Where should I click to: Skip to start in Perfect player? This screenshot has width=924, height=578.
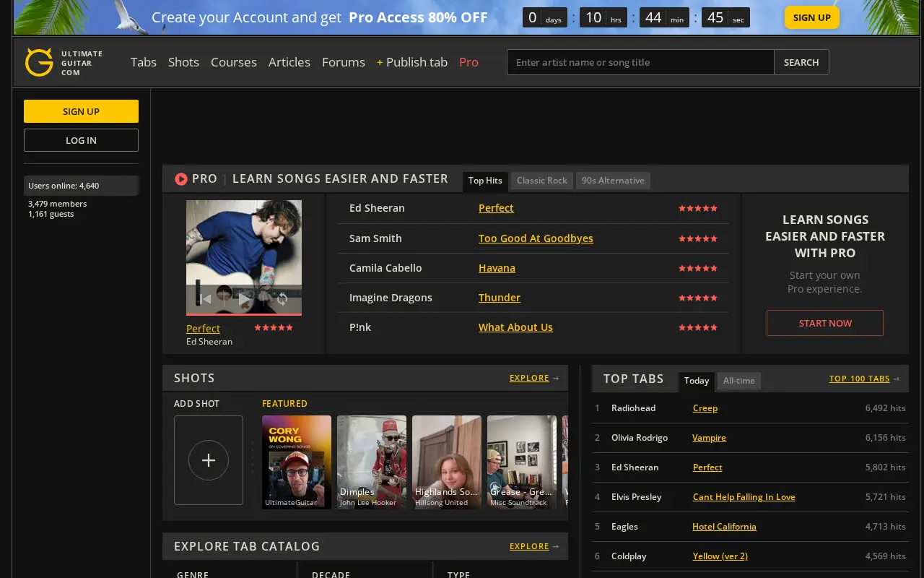(206, 298)
